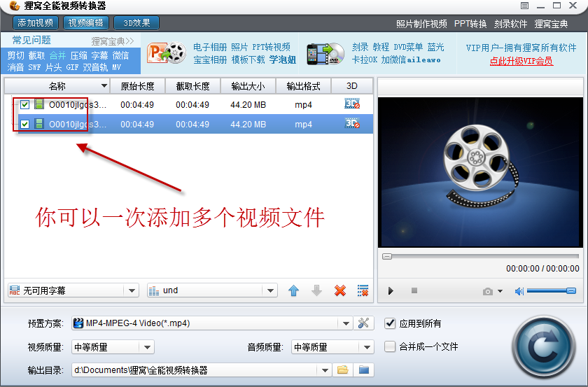Viewport: 588px width, 387px height.
Task: Start conversion with the big round button
Action: pyautogui.click(x=543, y=347)
